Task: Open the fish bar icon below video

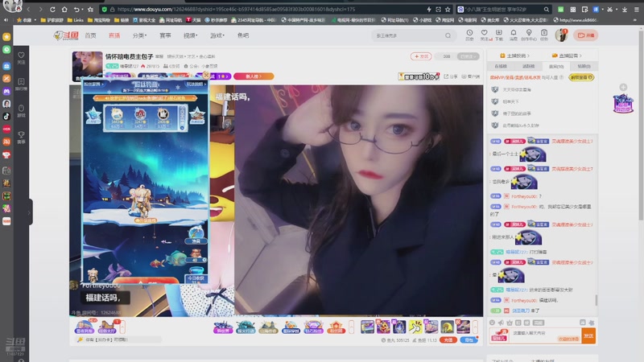Action: point(85,327)
